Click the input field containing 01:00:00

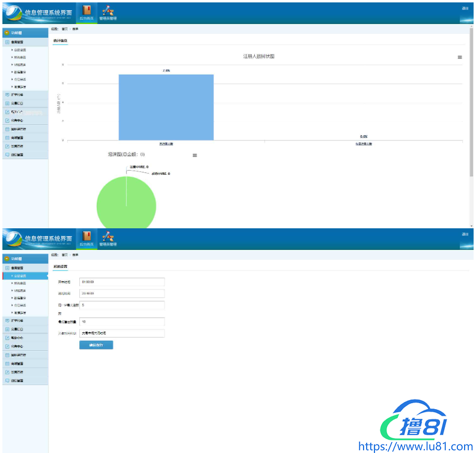pyautogui.click(x=121, y=282)
